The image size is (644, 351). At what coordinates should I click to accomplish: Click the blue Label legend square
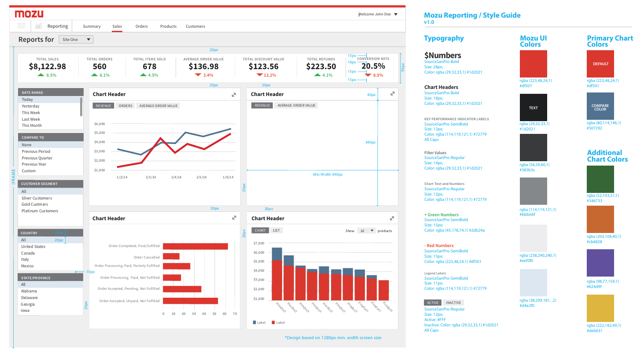(x=254, y=323)
